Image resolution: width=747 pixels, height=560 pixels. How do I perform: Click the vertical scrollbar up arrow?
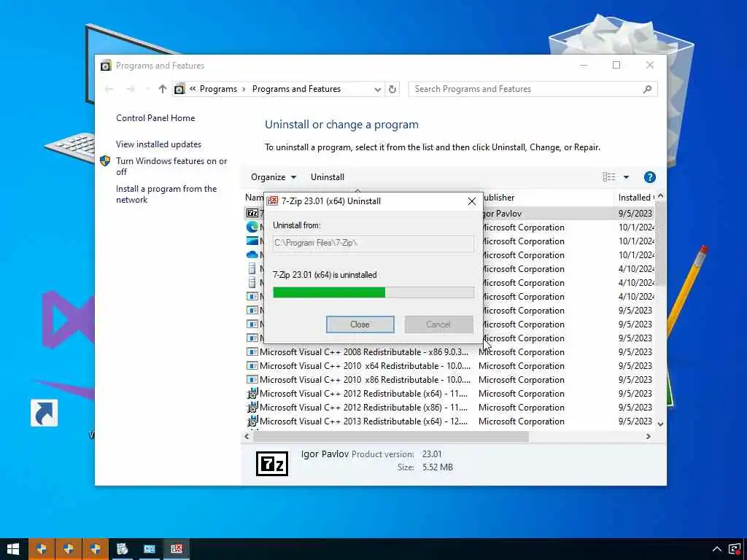(x=661, y=196)
